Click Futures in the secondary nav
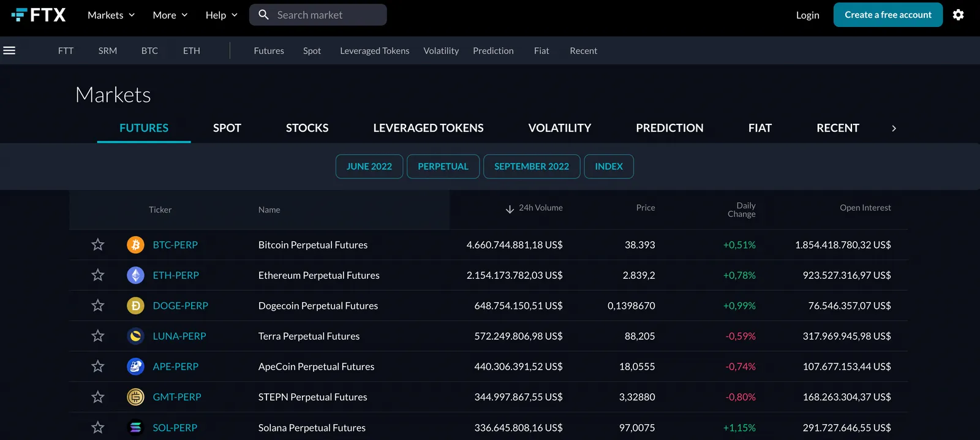The width and height of the screenshot is (980, 440). pos(269,51)
